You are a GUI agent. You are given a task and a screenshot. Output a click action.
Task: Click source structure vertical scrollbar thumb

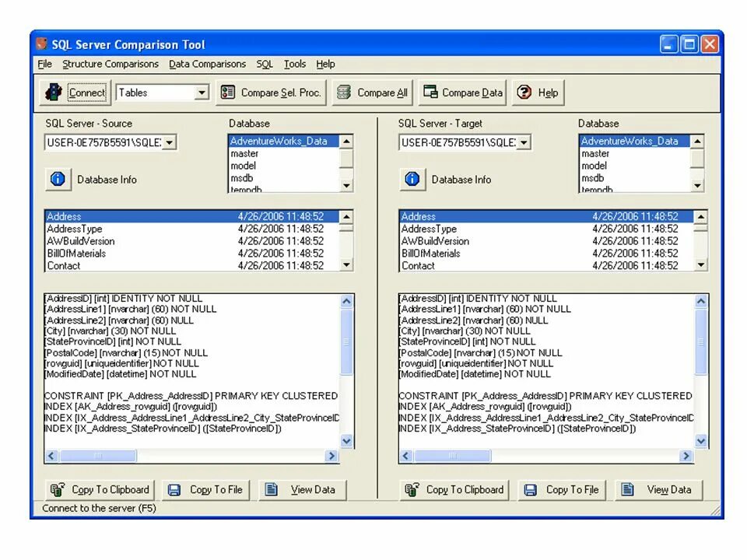pyautogui.click(x=346, y=341)
